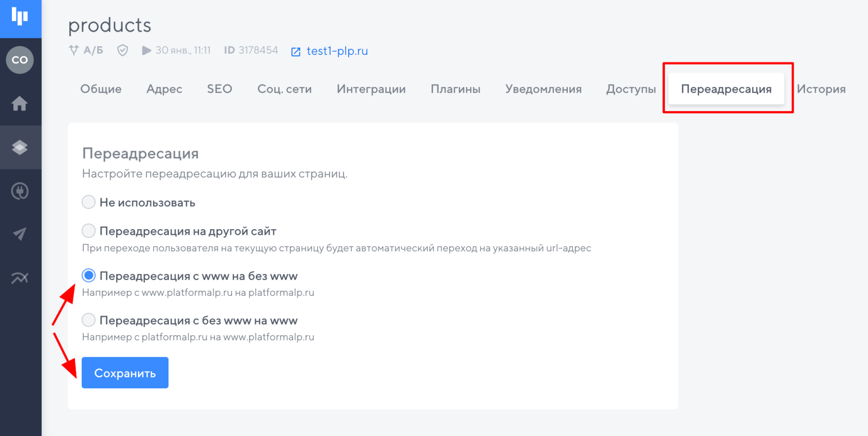The image size is (868, 436).
Task: Switch to the История tab
Action: [821, 89]
